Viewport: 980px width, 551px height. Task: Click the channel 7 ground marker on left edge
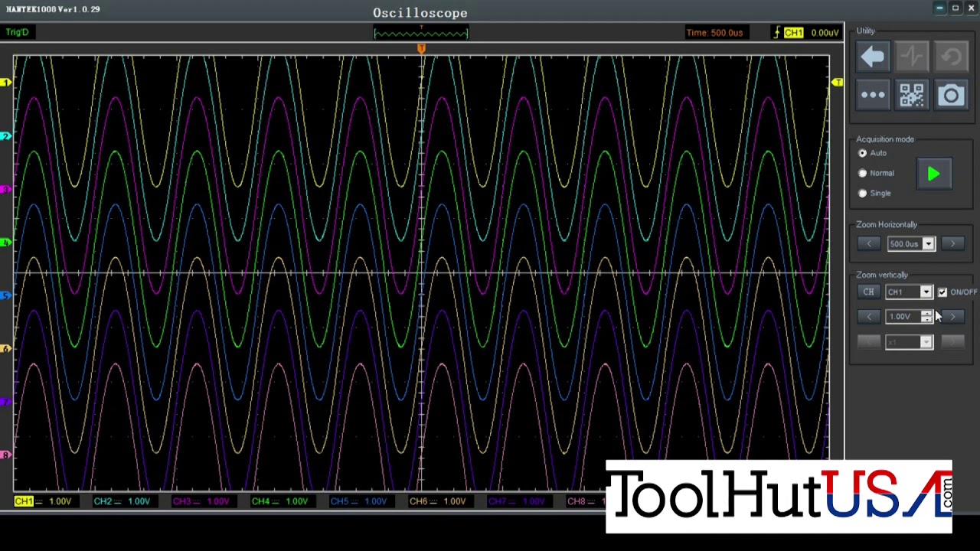[x=6, y=403]
